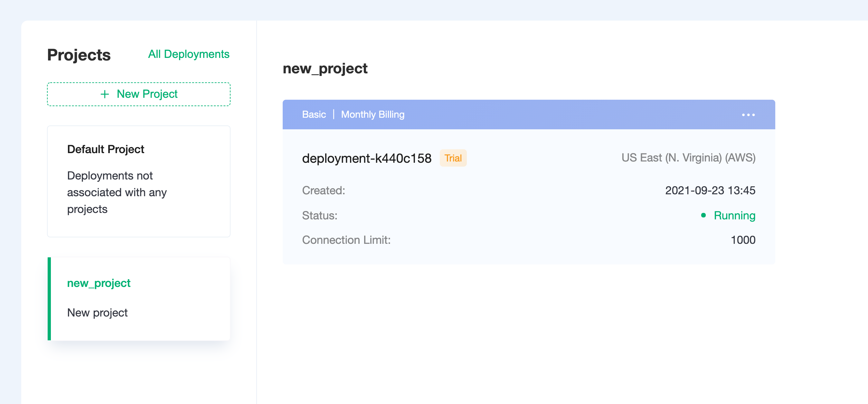Click the New Project dashed button

coord(139,94)
